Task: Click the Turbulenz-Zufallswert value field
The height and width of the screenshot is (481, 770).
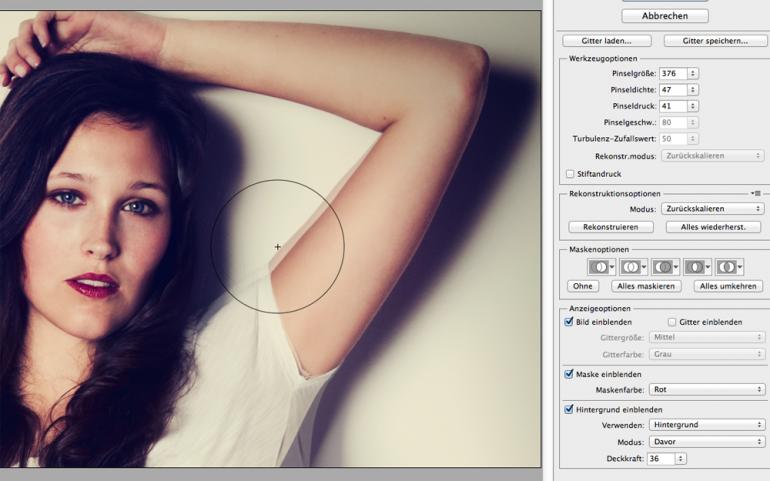Action: coord(673,139)
